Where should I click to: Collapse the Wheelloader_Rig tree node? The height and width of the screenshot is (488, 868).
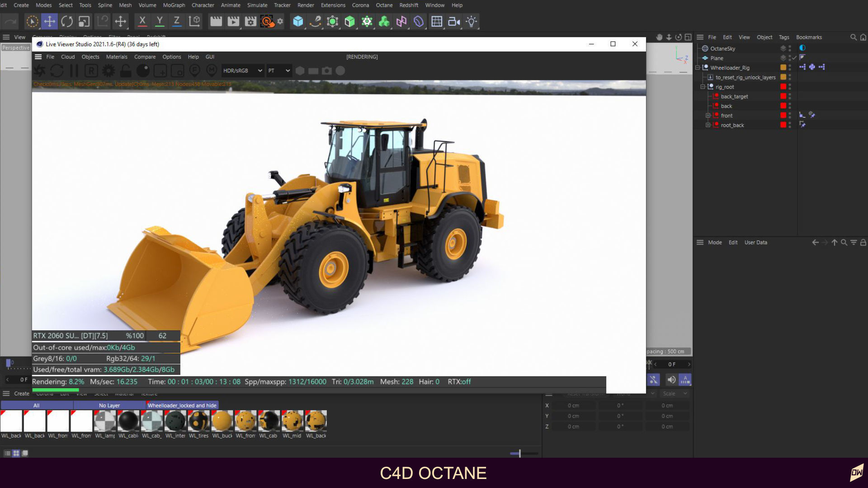(x=698, y=68)
